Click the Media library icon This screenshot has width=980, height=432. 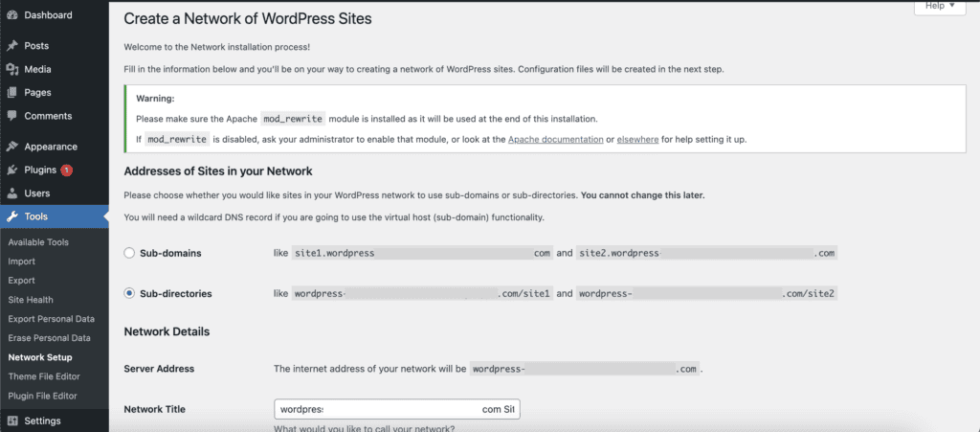11,69
